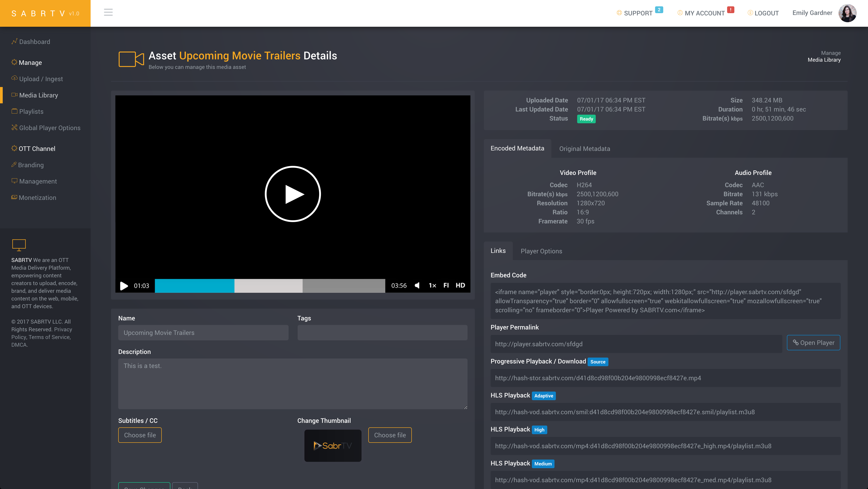The width and height of the screenshot is (868, 489).
Task: Click the Media Library breadcrumb link
Action: [x=824, y=60]
